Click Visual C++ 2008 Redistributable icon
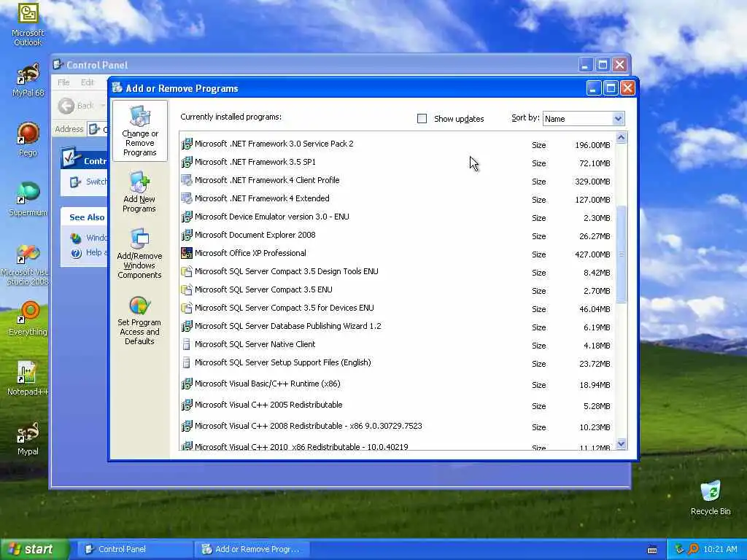The width and height of the screenshot is (747, 560). coord(187,426)
